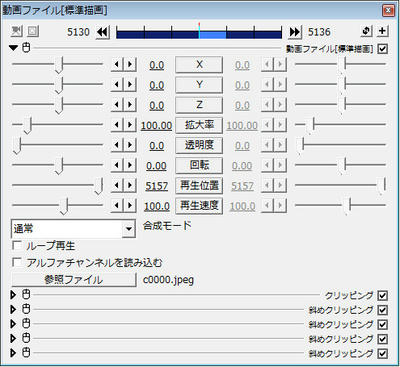Screen dimensions: 400x367
Task: Enable the ループ再生 checkbox
Action: click(16, 245)
